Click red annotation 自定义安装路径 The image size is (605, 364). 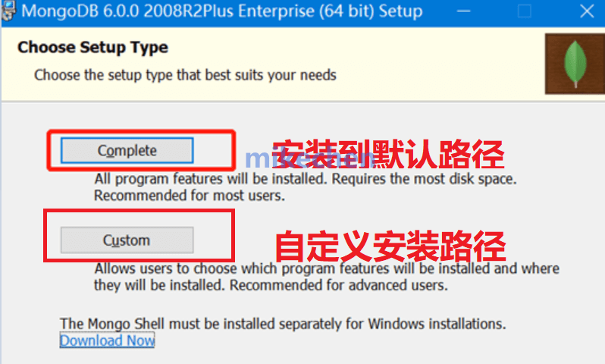tap(390, 246)
